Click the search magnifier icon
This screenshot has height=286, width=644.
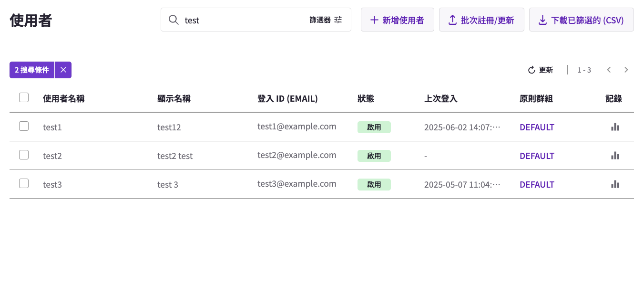174,20
